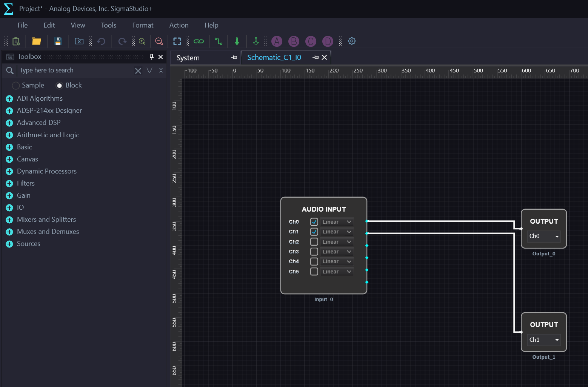Open the Help menu
Screen dimensions: 588x387
pyautogui.click(x=211, y=25)
